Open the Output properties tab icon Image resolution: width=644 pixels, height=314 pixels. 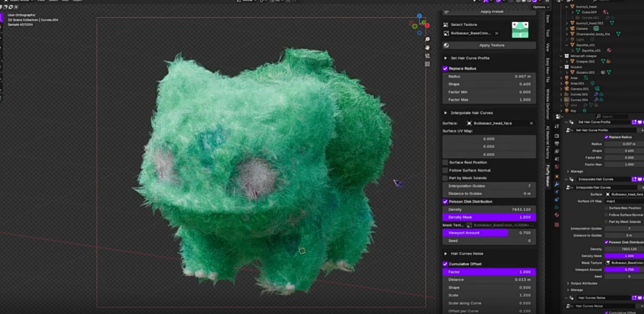pyautogui.click(x=557, y=143)
